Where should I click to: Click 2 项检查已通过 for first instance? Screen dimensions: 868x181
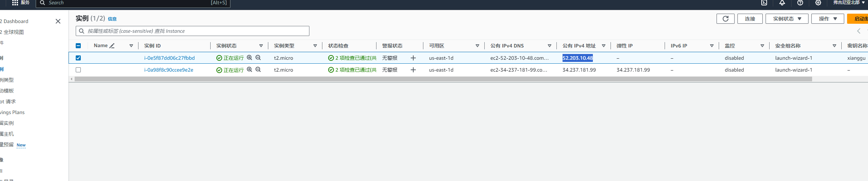tap(352, 58)
